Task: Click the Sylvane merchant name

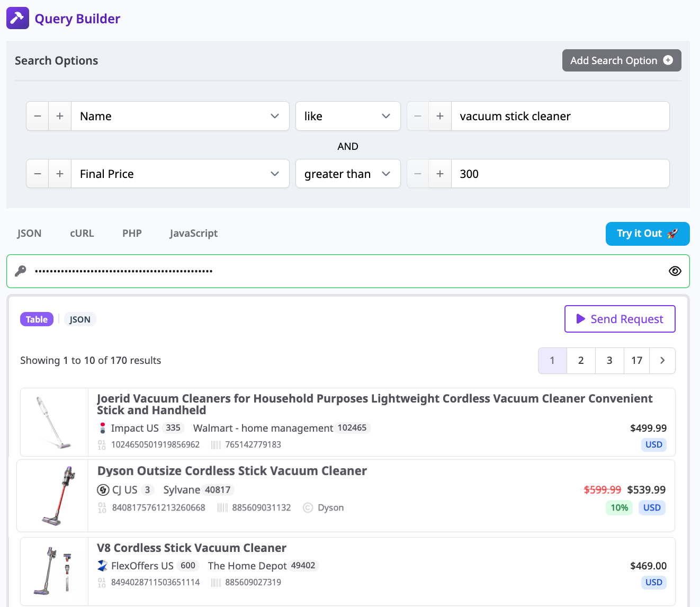Action: (x=182, y=490)
